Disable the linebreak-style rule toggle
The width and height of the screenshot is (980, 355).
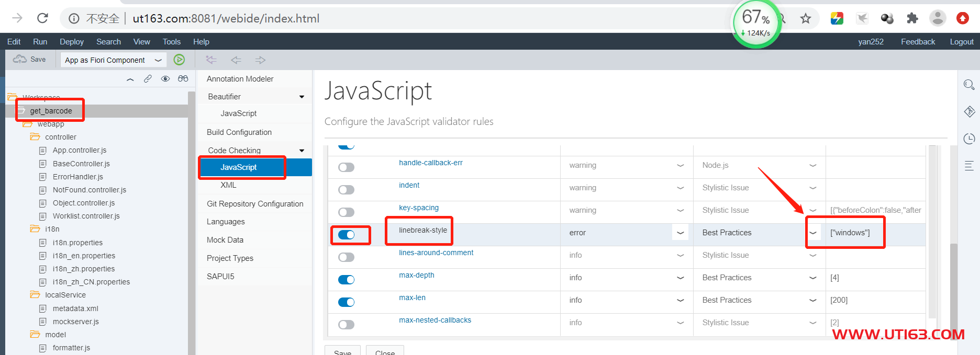[x=346, y=235]
